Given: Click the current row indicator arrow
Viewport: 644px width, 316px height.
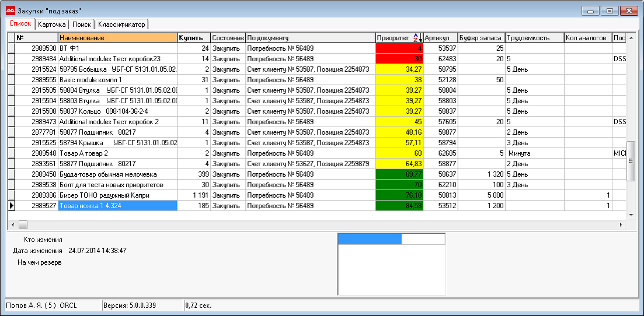Looking at the screenshot, I should [12, 206].
